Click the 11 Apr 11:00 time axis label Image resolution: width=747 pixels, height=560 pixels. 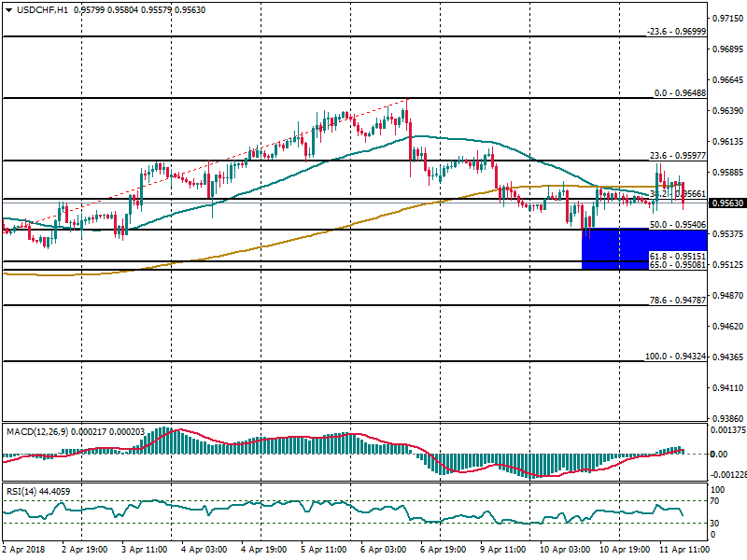[x=684, y=551]
